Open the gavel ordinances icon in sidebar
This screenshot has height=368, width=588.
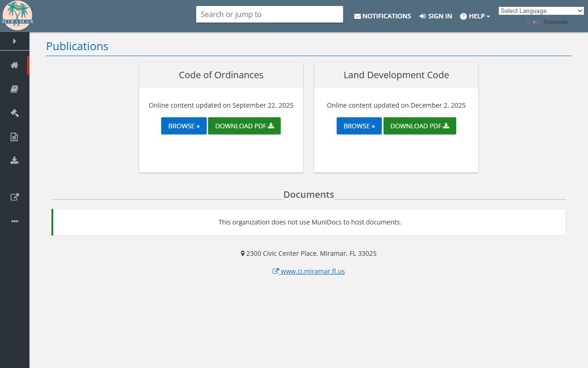[x=15, y=113]
